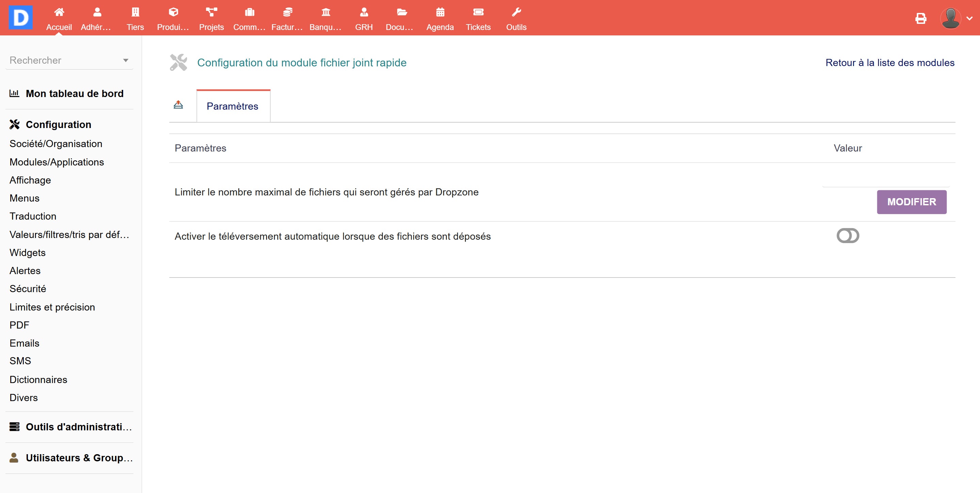
Task: Click Retour à la liste des modules
Action: coord(889,63)
